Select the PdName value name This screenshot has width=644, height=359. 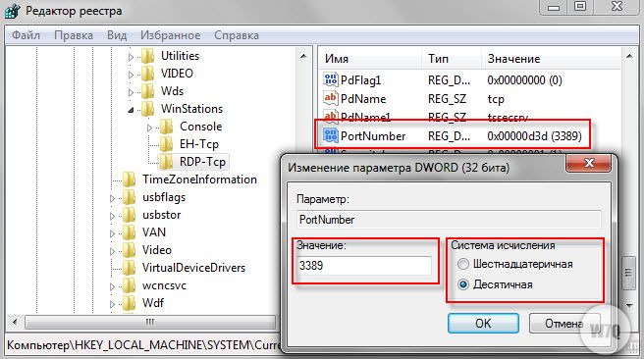(x=363, y=99)
